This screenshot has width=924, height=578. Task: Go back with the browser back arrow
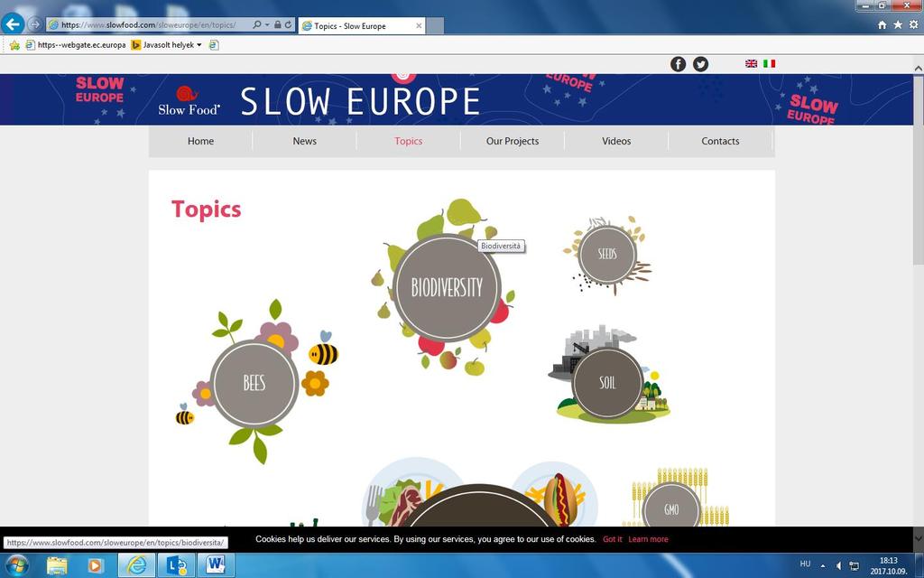(13, 24)
